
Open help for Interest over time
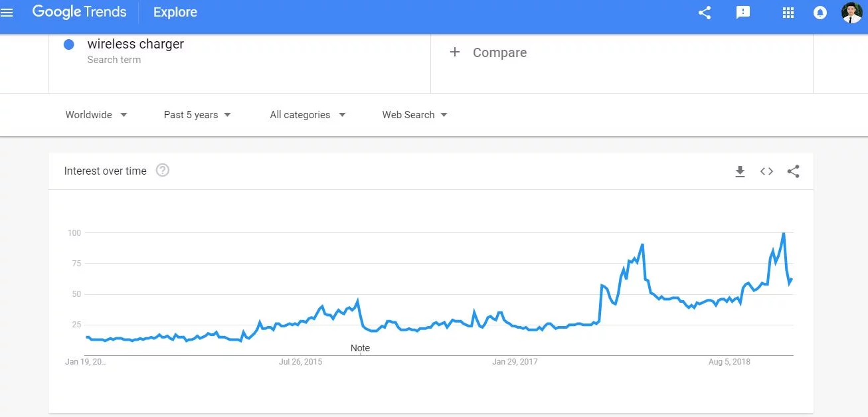tap(163, 171)
